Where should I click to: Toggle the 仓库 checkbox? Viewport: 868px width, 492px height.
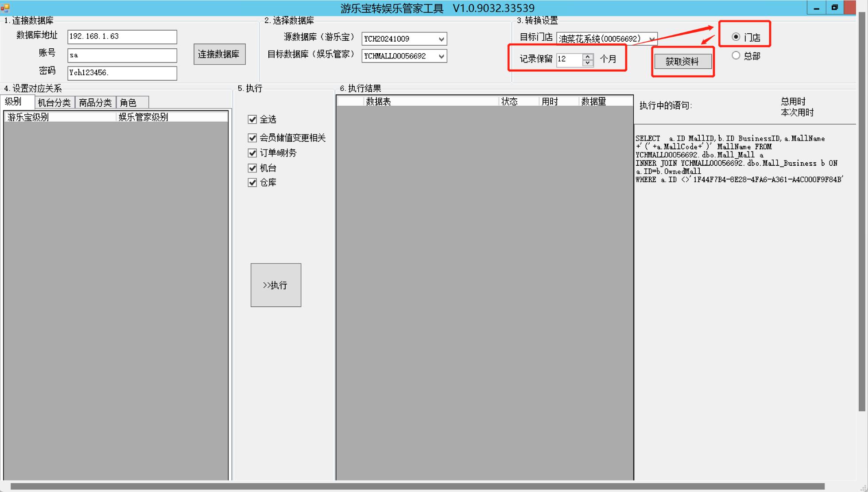click(252, 182)
